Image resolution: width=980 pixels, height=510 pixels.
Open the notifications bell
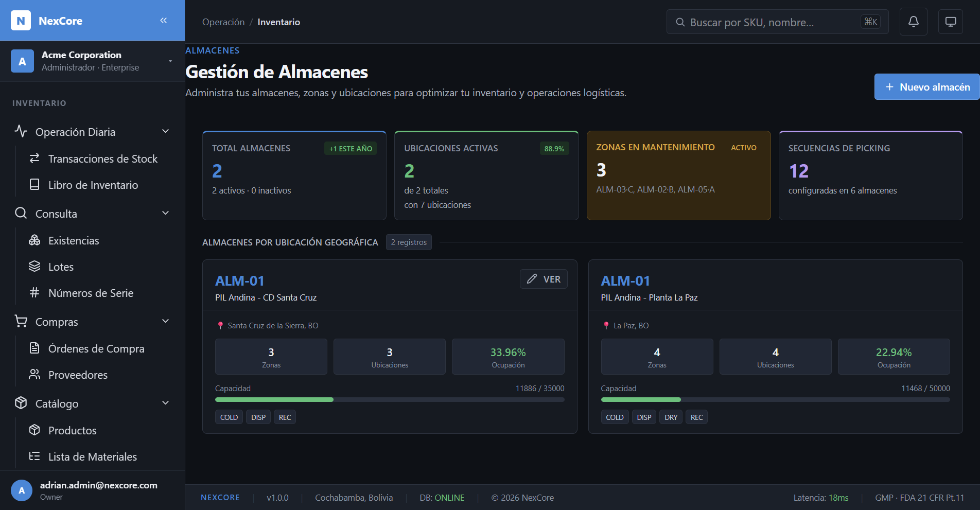click(913, 22)
